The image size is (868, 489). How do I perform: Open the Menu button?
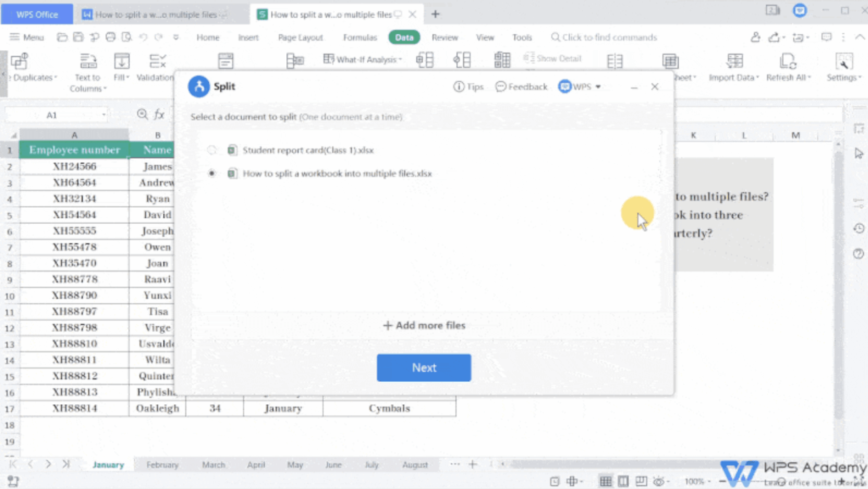pyautogui.click(x=26, y=37)
